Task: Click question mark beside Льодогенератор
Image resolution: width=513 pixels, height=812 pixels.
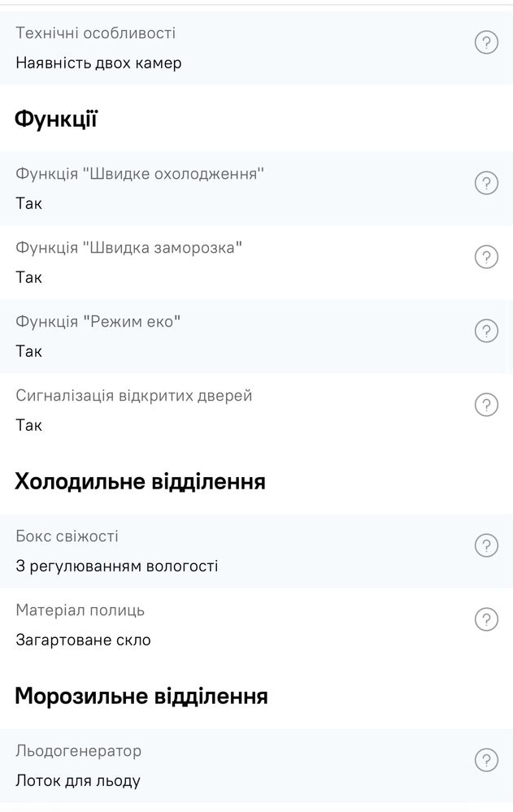Action: click(486, 760)
